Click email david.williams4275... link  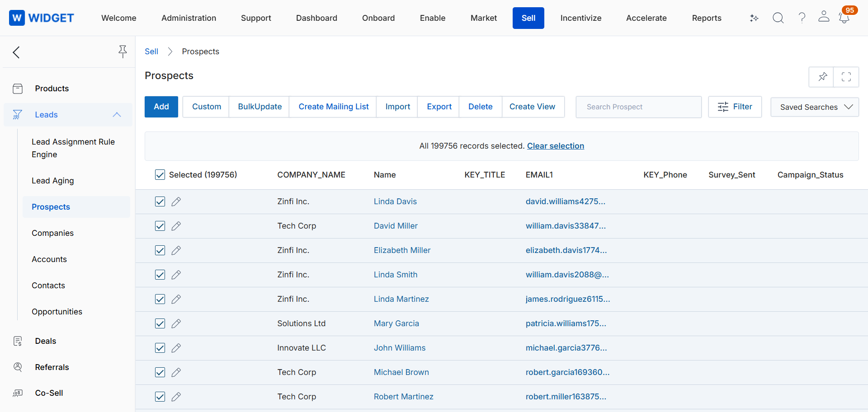click(566, 201)
